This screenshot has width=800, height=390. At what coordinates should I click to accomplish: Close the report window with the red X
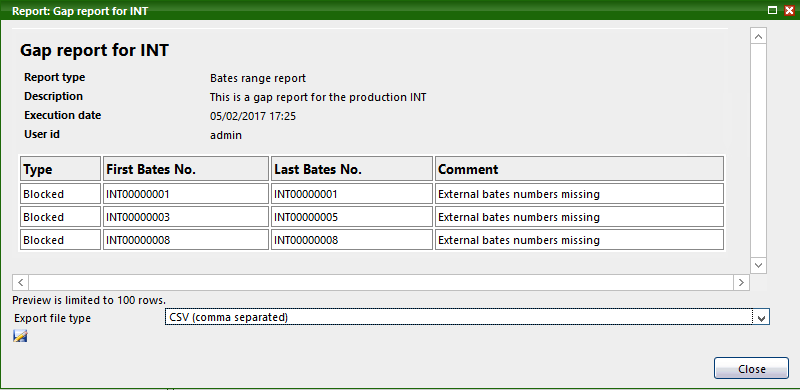789,10
